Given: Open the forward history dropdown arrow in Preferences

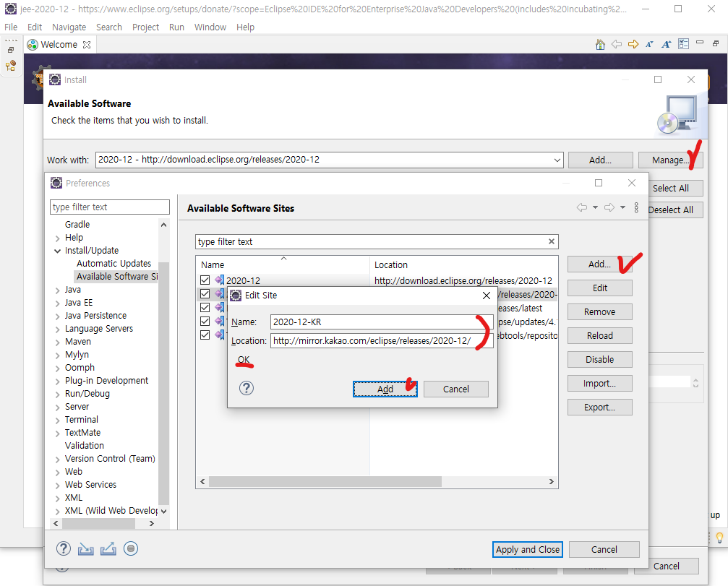Looking at the screenshot, I should 622,207.
